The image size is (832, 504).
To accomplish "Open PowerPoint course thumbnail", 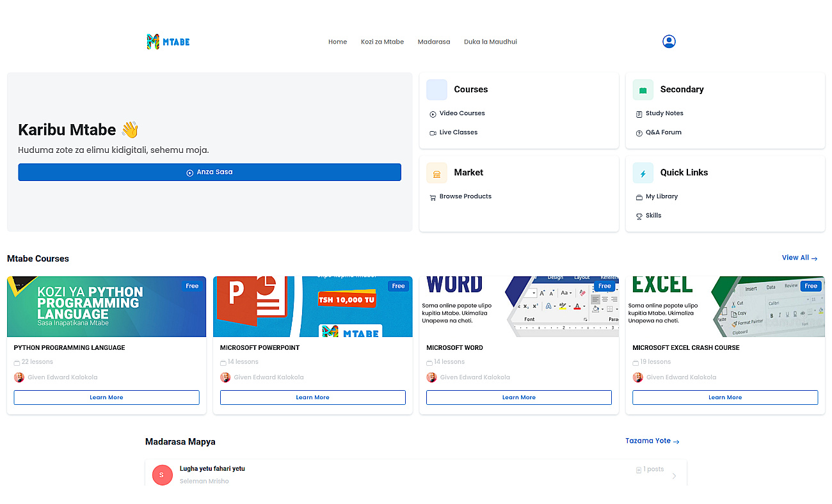I will [312, 306].
